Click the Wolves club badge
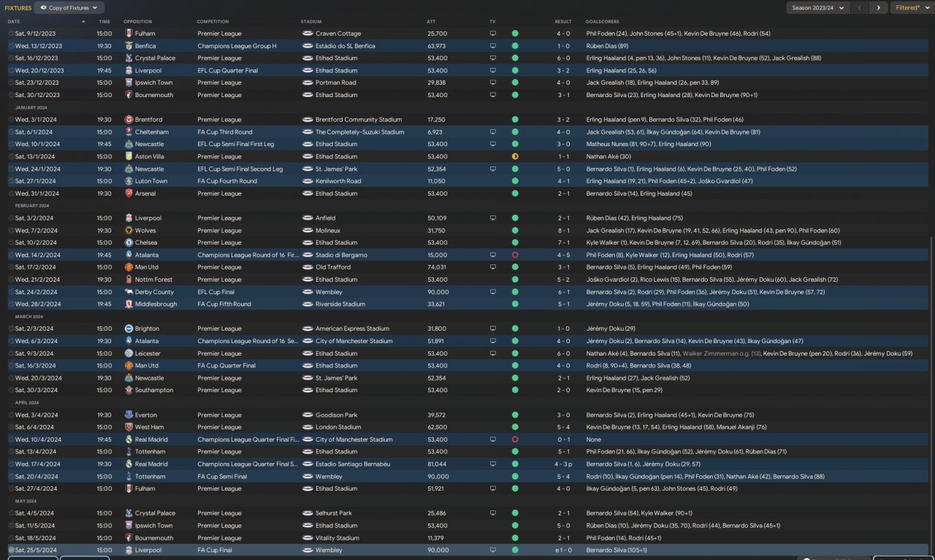Viewport: 935px width, 560px height. pos(129,231)
